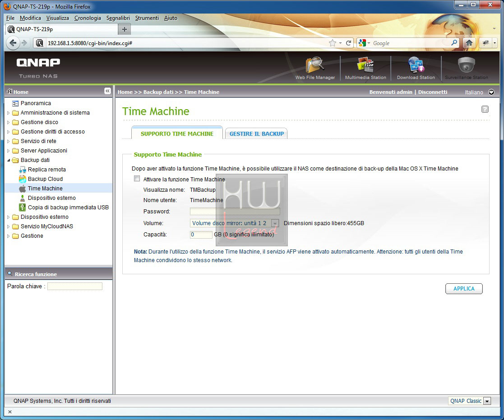Screen dimensions: 504x420
Task: Open Surveillance Station icon
Action: pyautogui.click(x=467, y=68)
